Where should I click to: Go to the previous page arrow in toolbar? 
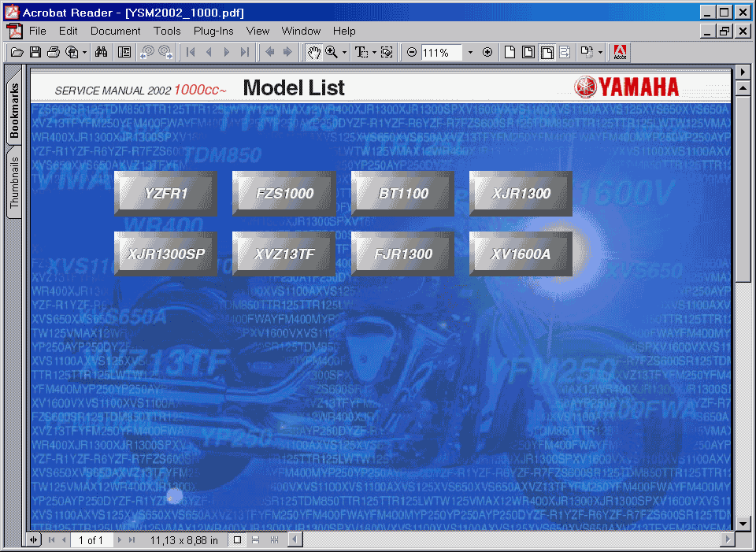tap(209, 52)
